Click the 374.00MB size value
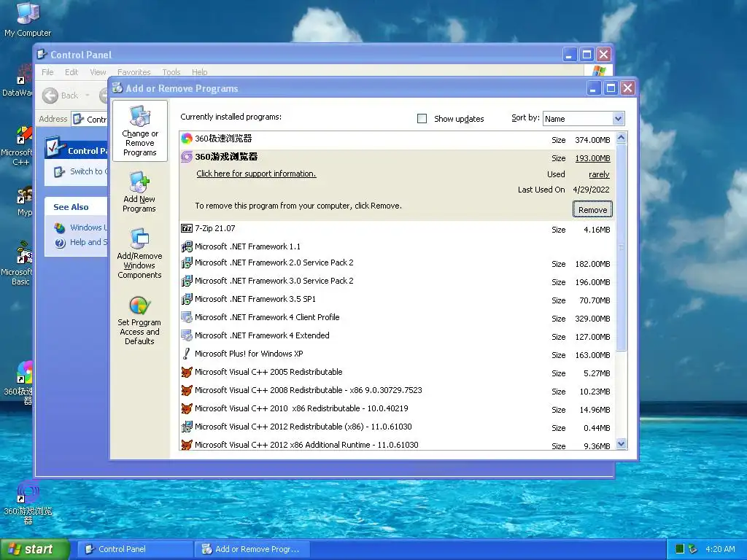Viewport: 747px width, 560px height. coord(592,140)
